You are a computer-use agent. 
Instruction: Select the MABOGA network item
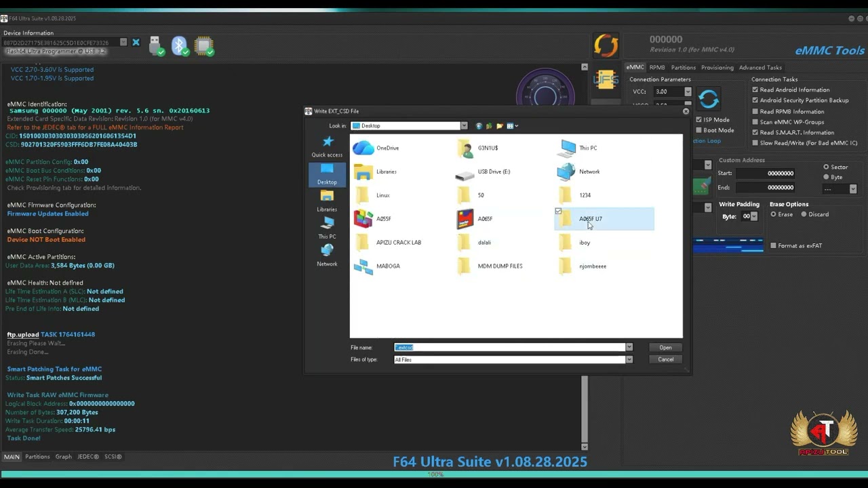(x=377, y=266)
